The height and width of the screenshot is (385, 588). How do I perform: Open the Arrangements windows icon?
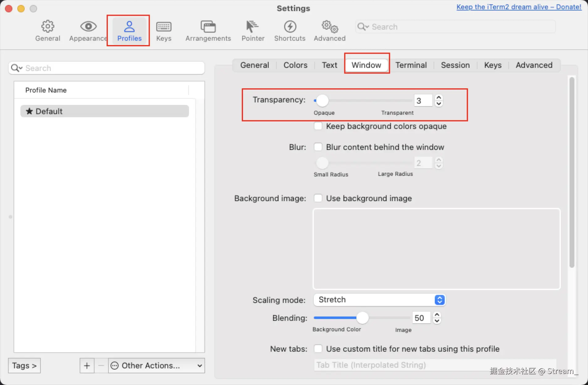click(208, 27)
